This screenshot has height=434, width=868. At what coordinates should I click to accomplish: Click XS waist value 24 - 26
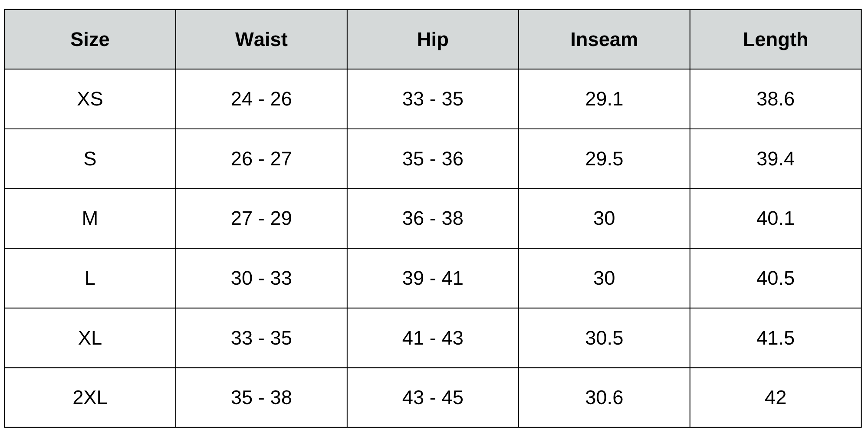[x=261, y=99]
